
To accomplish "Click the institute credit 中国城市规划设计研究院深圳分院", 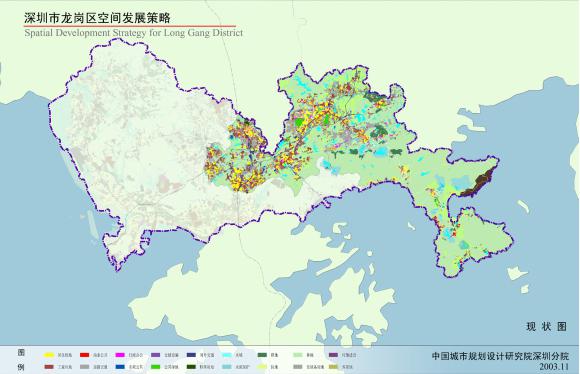I will click(x=500, y=356).
